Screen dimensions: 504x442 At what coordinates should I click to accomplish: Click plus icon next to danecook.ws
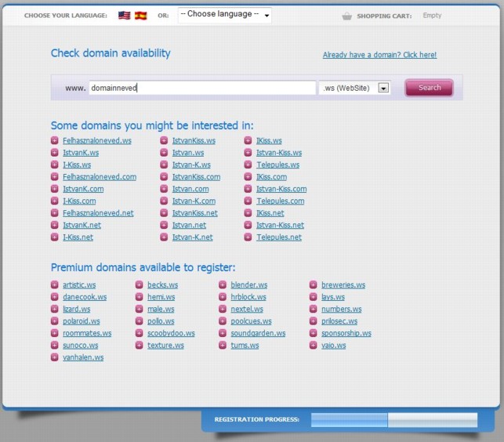point(55,297)
